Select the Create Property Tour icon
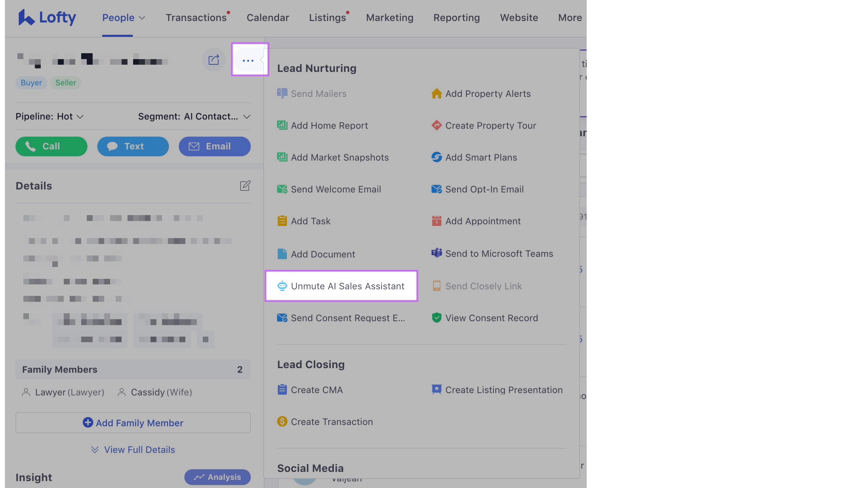 click(x=436, y=125)
